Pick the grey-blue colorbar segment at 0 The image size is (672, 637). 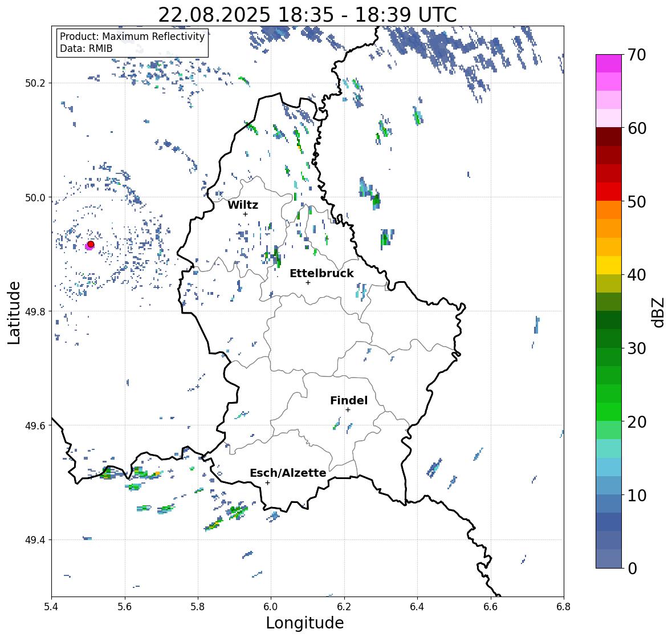pos(609,558)
